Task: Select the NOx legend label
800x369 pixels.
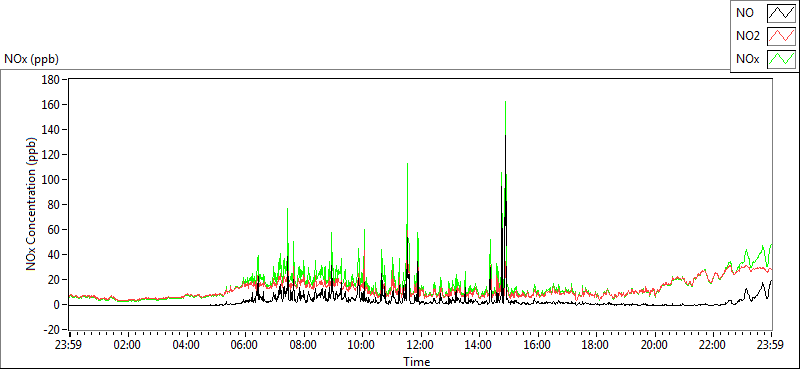Action: coord(747,59)
